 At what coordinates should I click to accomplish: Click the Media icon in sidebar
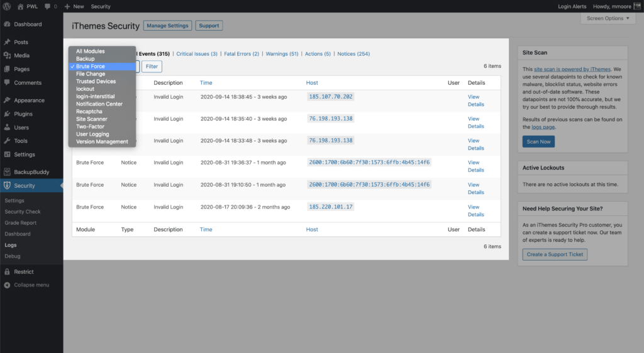coord(7,55)
